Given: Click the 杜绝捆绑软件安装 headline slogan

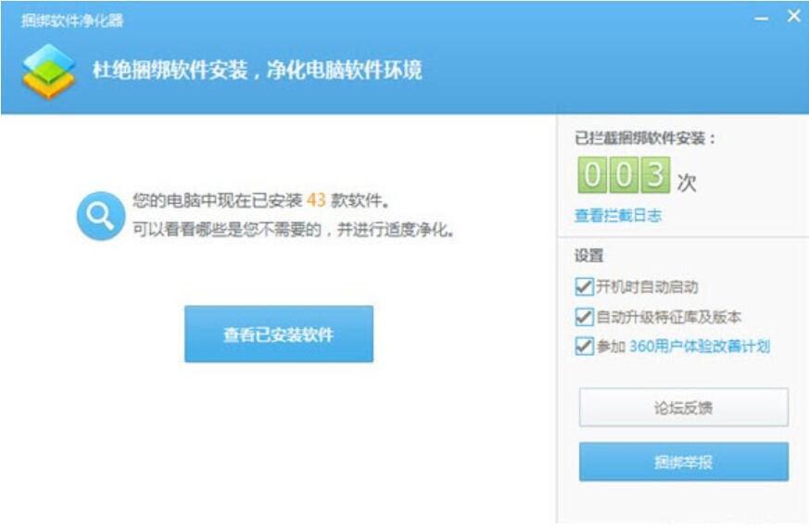Looking at the screenshot, I should tap(257, 70).
